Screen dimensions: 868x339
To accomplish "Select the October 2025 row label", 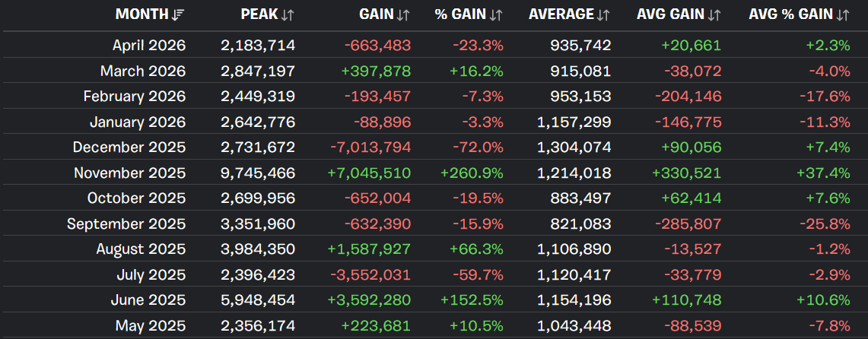I will pos(137,198).
